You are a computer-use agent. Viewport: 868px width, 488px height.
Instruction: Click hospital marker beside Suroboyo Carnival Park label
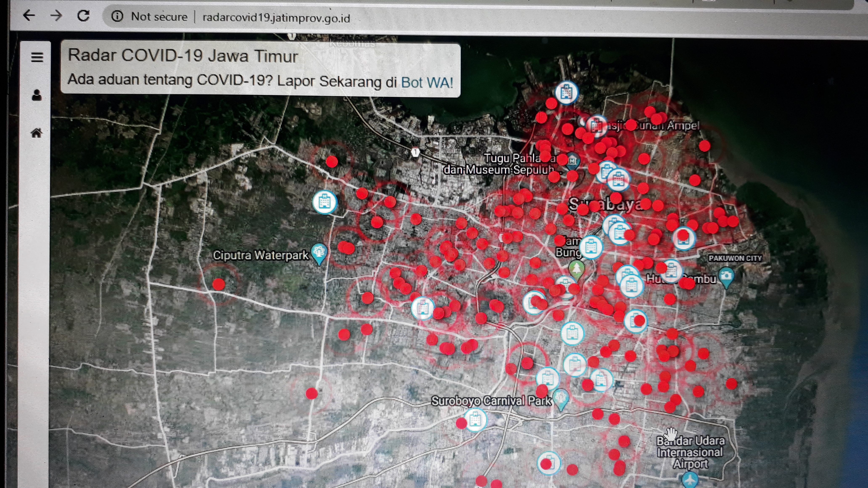475,420
